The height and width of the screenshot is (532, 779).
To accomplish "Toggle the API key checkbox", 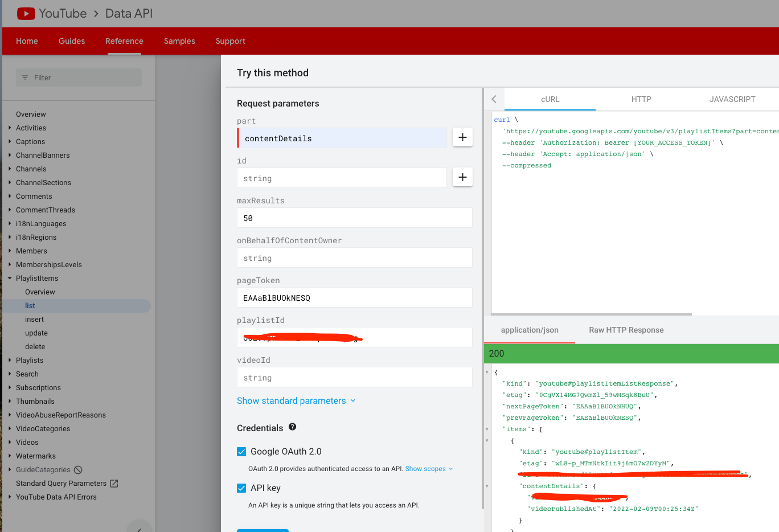I will click(x=241, y=488).
